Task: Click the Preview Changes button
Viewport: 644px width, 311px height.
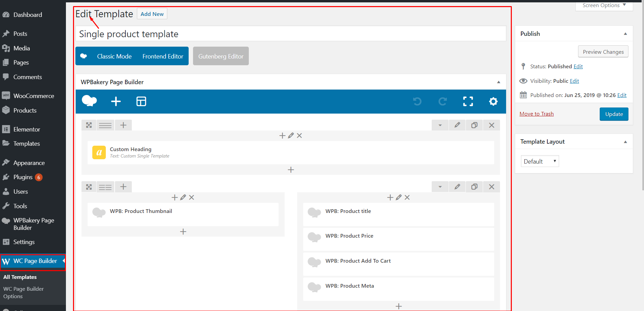Action: 603,52
